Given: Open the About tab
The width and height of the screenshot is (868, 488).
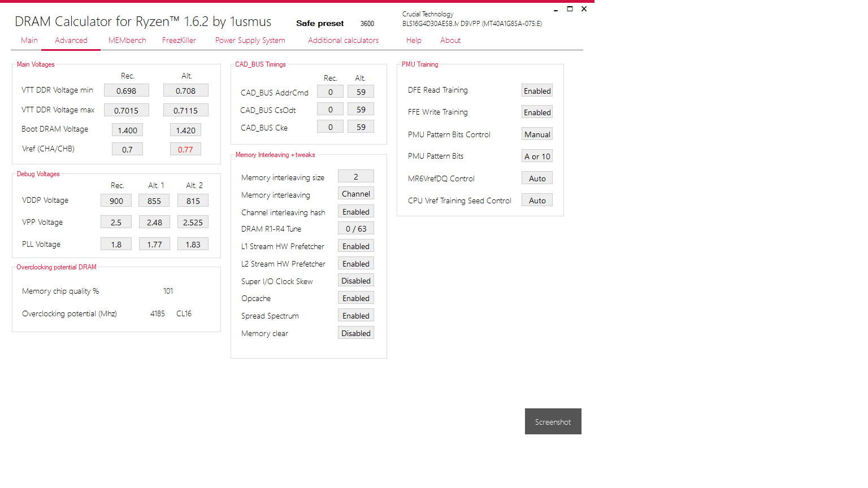Looking at the screenshot, I should 450,40.
